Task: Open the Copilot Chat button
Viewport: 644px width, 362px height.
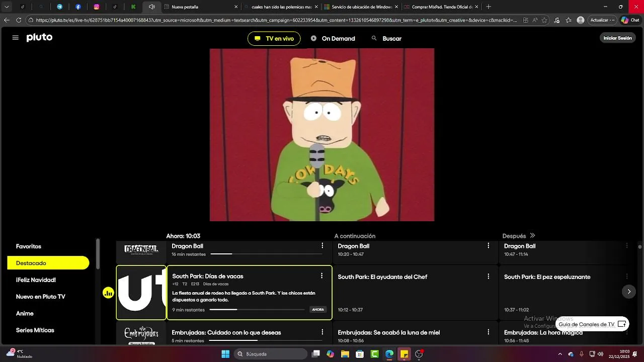Action: [630, 20]
